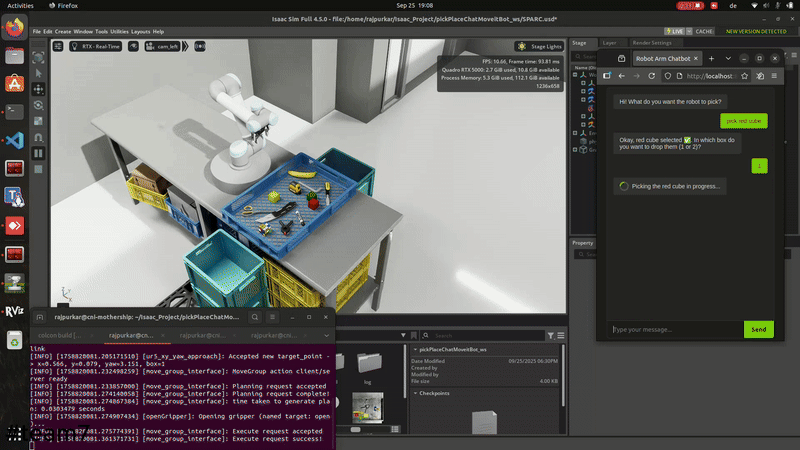Reload the Robot Arm Chatbot page
The width and height of the screenshot is (800, 450).
pos(652,76)
